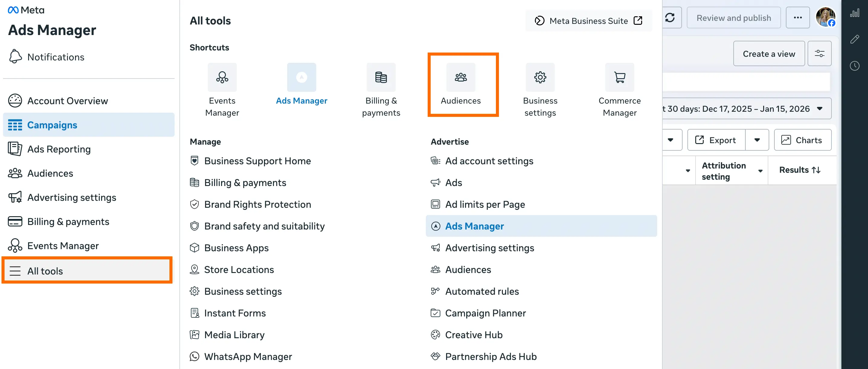Open Events Manager shortcut icon
The image size is (868, 369).
click(222, 78)
